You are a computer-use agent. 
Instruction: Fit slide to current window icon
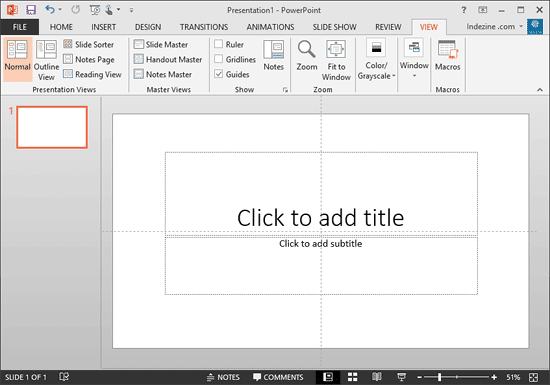(534, 377)
